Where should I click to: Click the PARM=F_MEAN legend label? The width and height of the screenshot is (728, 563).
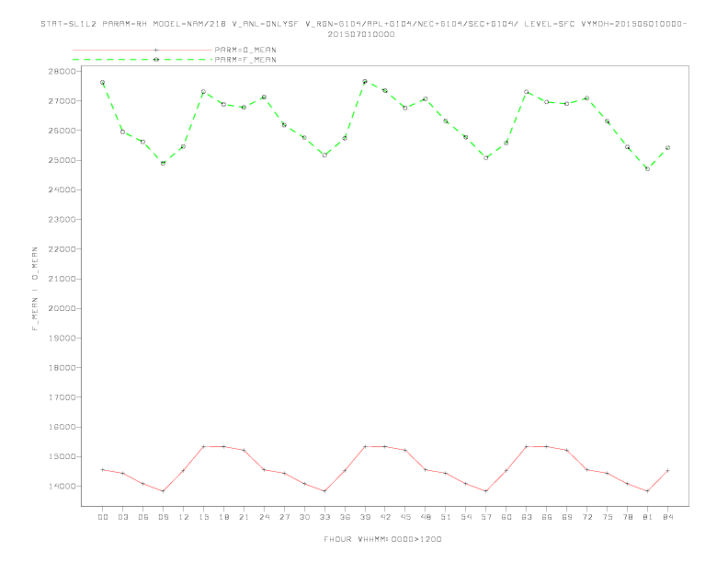point(245,60)
